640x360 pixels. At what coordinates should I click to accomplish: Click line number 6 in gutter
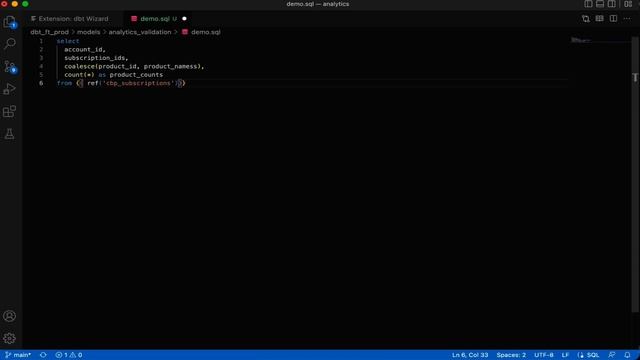pyautogui.click(x=41, y=83)
